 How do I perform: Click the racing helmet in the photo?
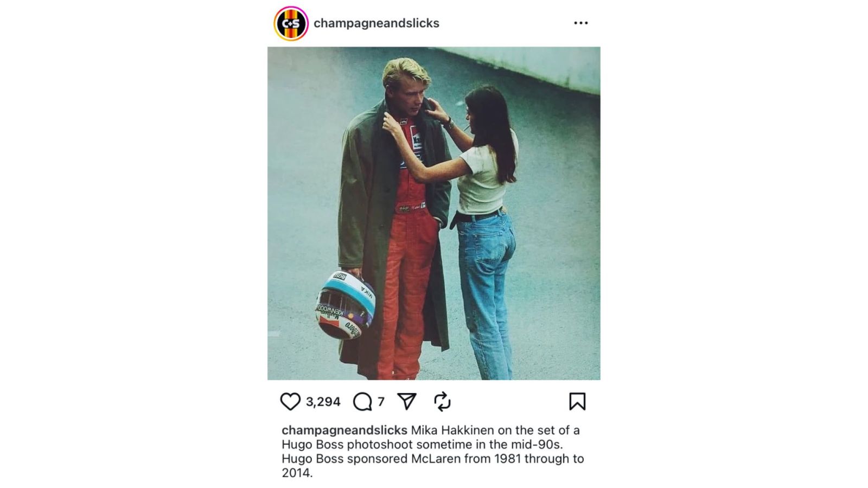346,305
